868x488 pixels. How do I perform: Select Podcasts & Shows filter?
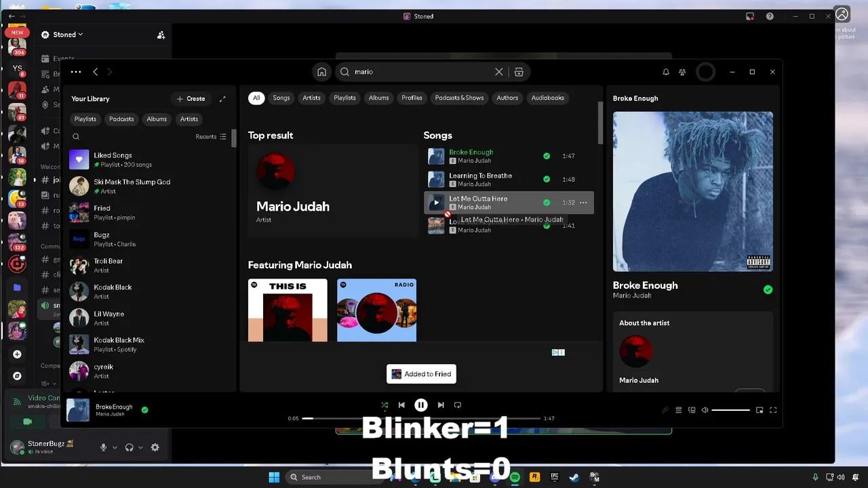(459, 98)
